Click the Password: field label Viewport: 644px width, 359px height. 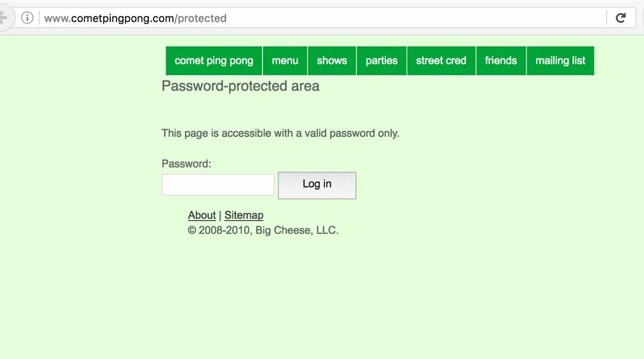(186, 164)
